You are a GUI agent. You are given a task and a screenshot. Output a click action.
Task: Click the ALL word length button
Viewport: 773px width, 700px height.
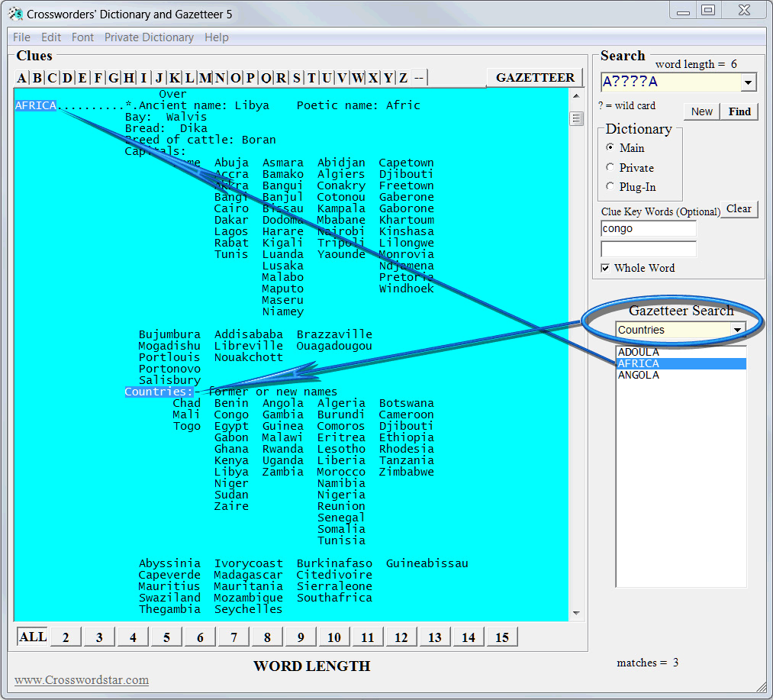pos(33,637)
